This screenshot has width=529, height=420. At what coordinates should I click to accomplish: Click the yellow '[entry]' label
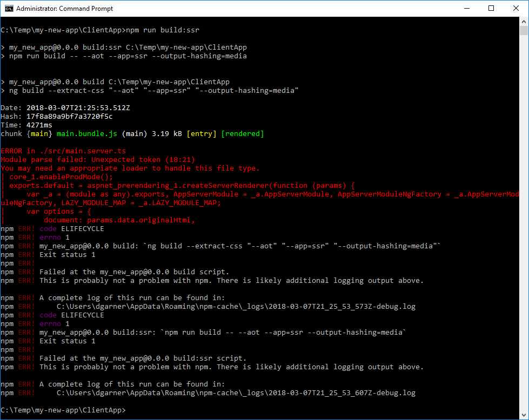(x=202, y=134)
